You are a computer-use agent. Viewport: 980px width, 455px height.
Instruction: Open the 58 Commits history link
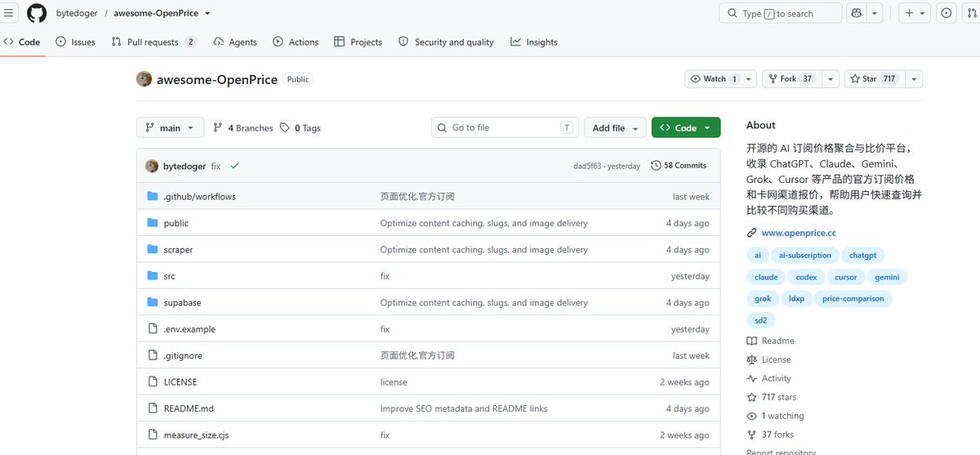tap(679, 166)
